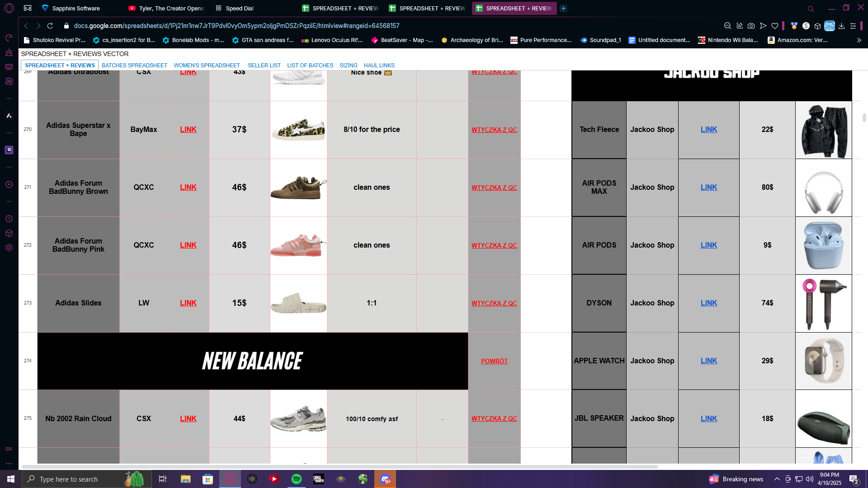Click the heart bookmark icon in address bar
Viewport: 868px width, 488px height.
click(775, 26)
